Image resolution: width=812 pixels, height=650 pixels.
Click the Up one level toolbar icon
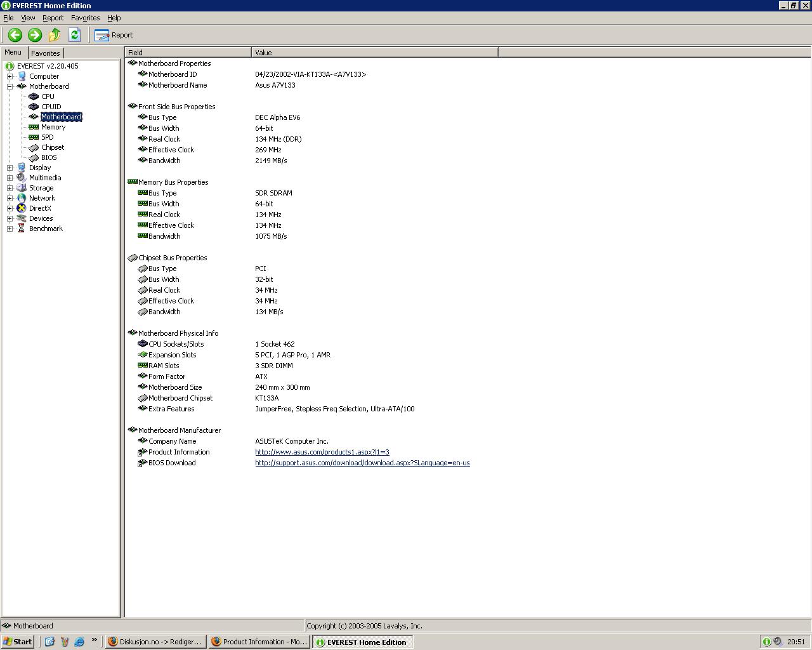(x=55, y=35)
